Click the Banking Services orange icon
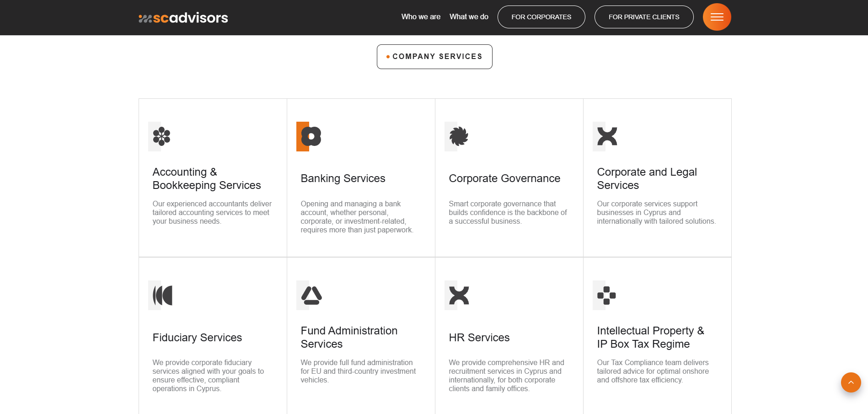 (310, 136)
